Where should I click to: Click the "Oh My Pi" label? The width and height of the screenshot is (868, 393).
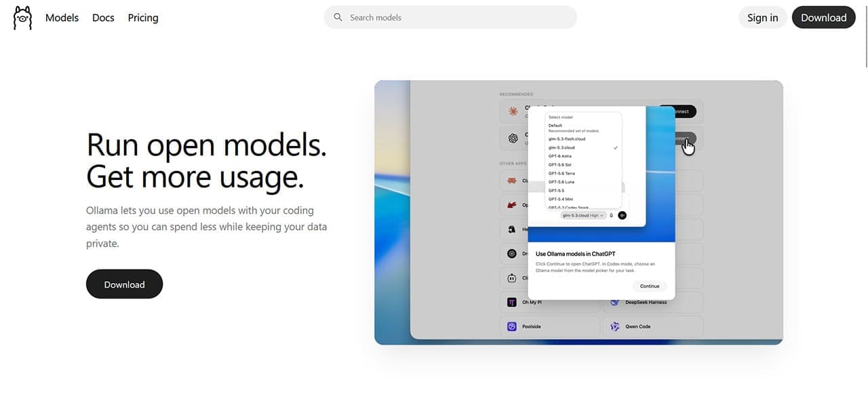pyautogui.click(x=532, y=302)
